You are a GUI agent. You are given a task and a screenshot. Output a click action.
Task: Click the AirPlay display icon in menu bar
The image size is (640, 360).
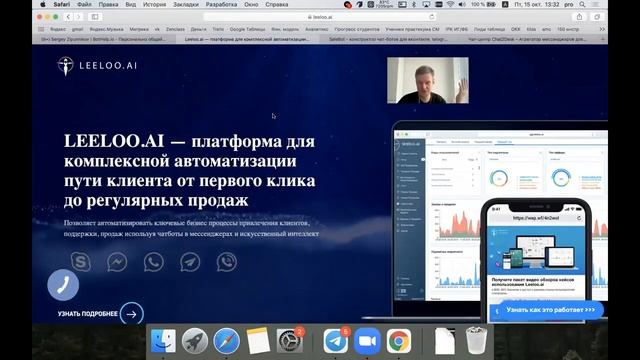[426, 4]
